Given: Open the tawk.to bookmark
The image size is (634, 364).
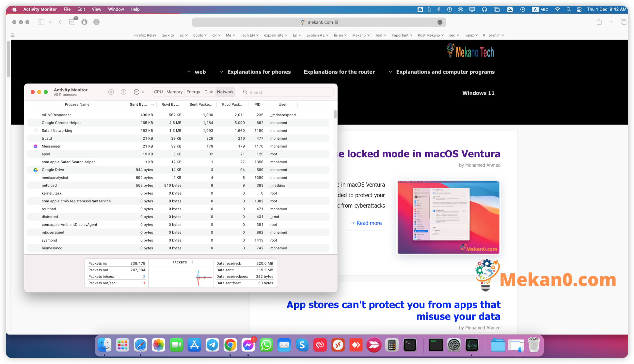Looking at the screenshot, I should pos(167,35).
